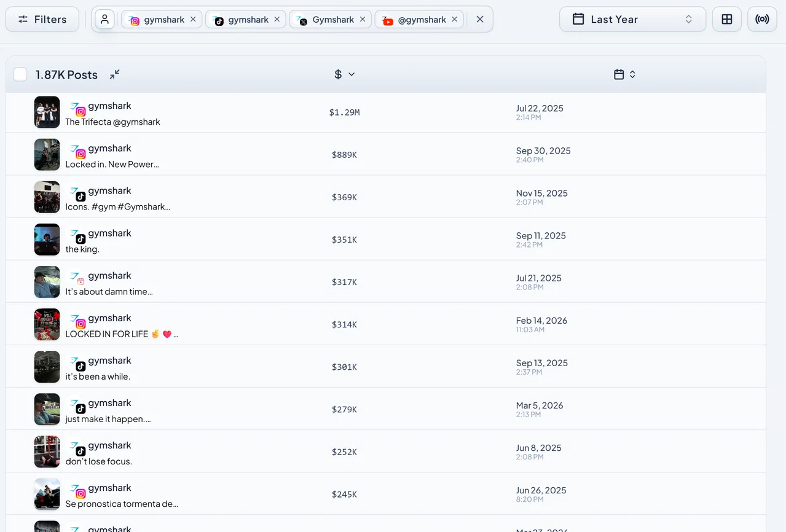Click Instagram icon on Locked in. New Power row

[x=81, y=154]
